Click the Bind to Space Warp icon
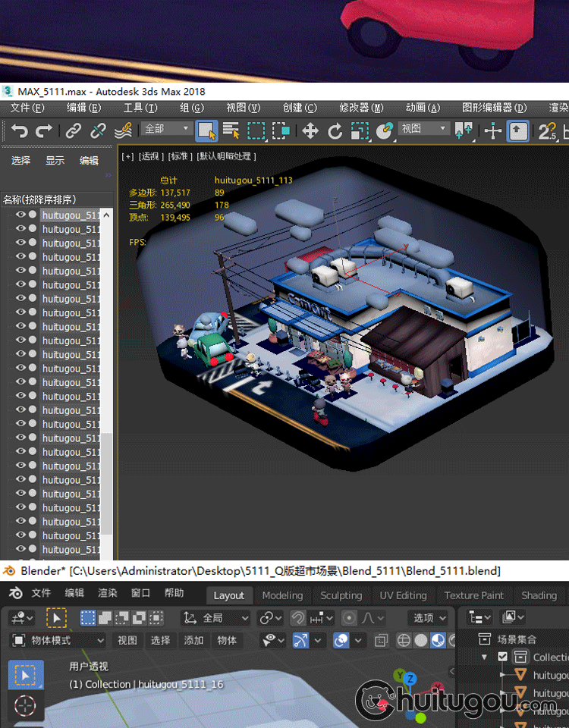This screenshot has height=728, width=569. (x=123, y=131)
